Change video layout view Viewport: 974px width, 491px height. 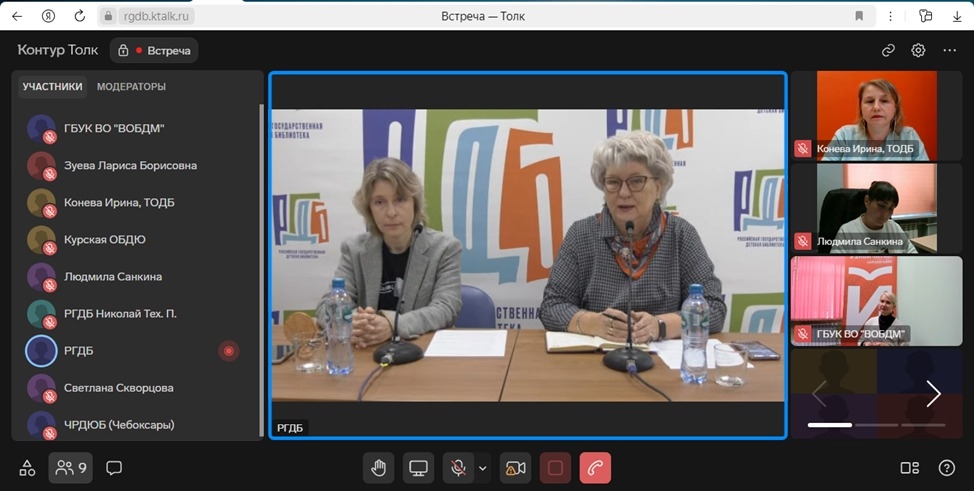pos(909,468)
